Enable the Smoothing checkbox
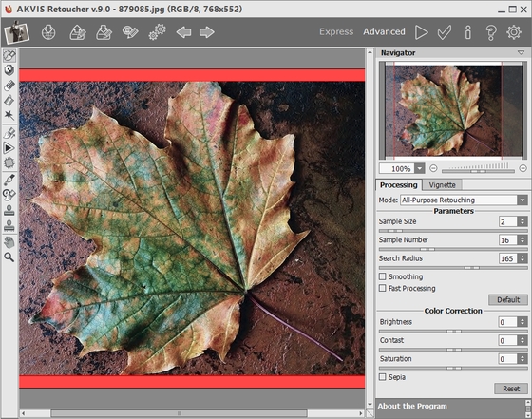The image size is (532, 419). click(382, 276)
